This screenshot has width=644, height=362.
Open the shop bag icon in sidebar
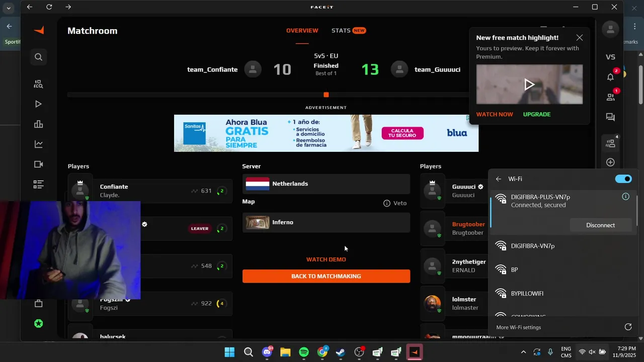click(x=38, y=304)
